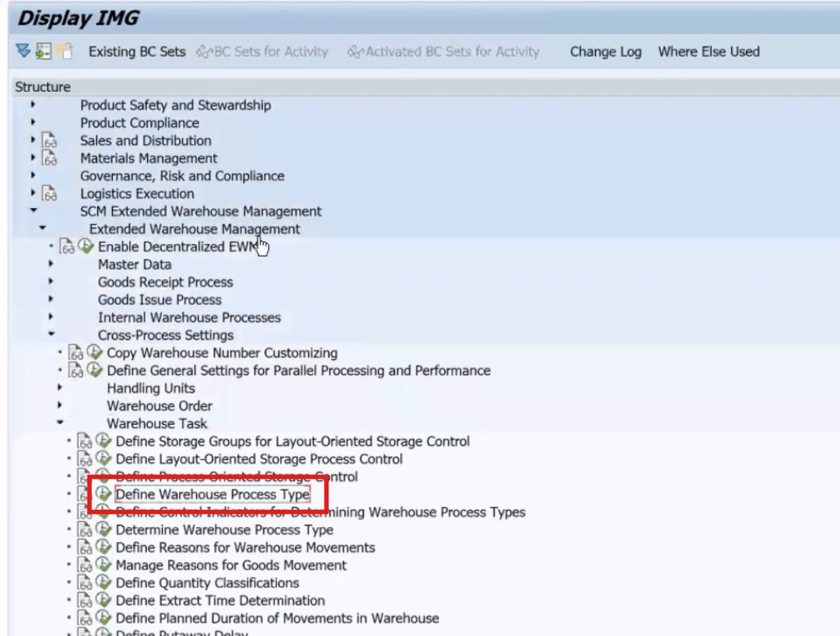This screenshot has height=636, width=840.
Task: Execute Define Reasons for Warehouse Movements
Action: point(103,547)
